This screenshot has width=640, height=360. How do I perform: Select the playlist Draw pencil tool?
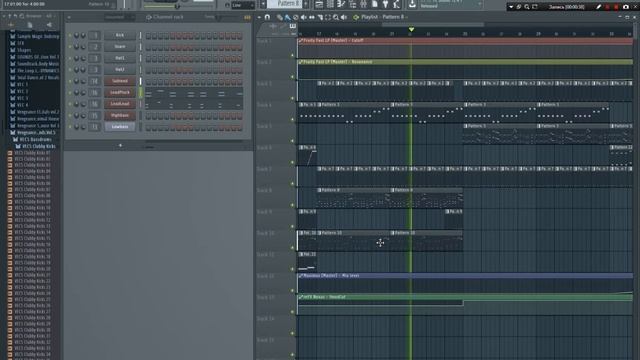[x=280, y=17]
